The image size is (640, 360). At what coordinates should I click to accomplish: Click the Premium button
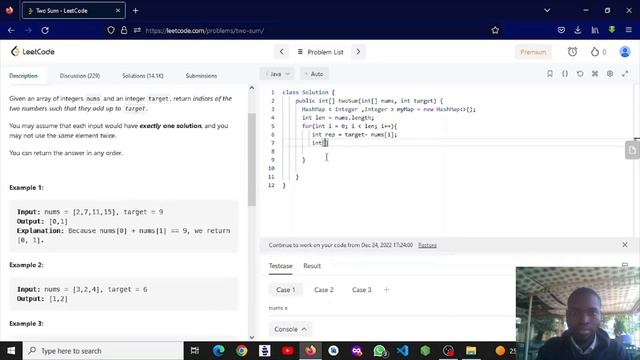pyautogui.click(x=533, y=52)
